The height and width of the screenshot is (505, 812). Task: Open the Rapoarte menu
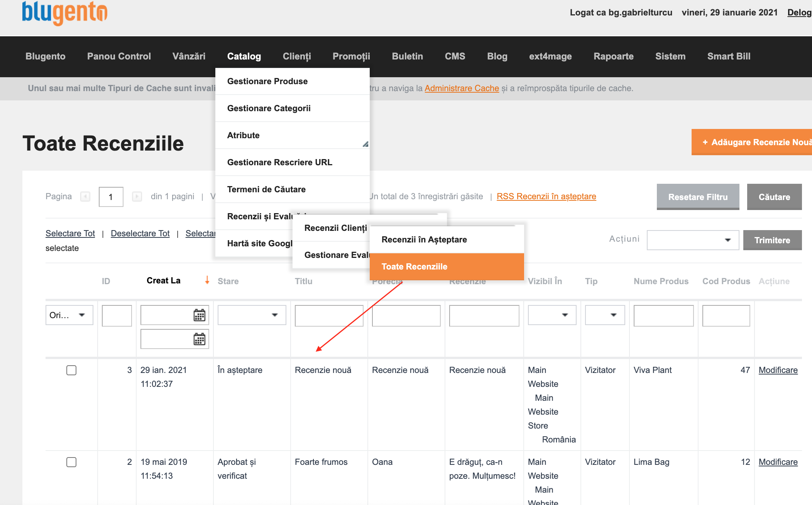(x=613, y=56)
